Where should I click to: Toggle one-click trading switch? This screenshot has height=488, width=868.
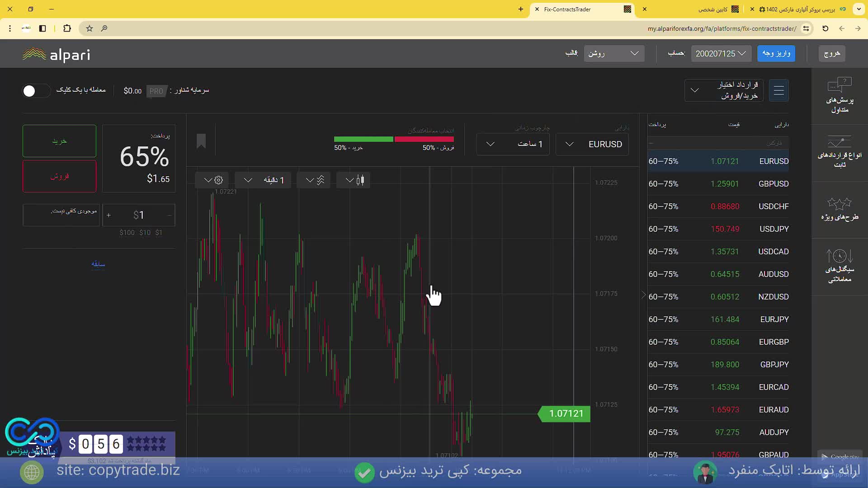click(36, 91)
